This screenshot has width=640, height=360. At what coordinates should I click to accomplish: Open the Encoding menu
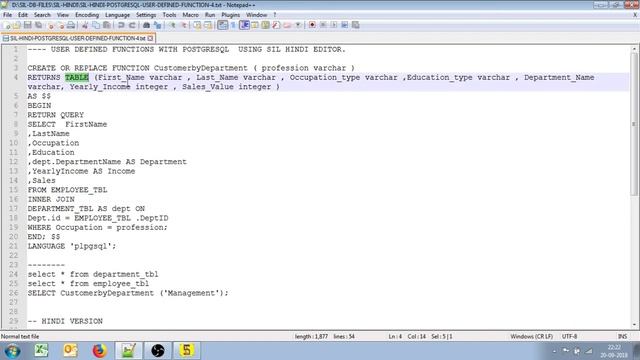click(87, 15)
